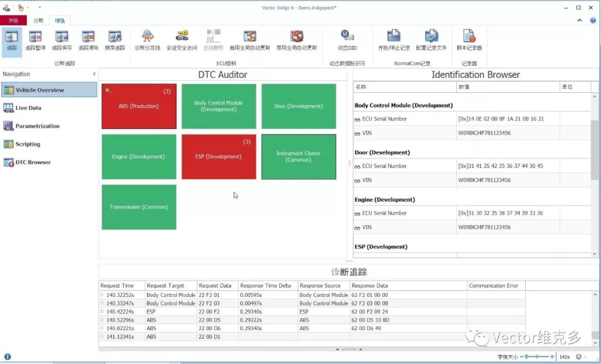Click the 名称 column header in Identification Browser
The image size is (601, 364).
pyautogui.click(x=405, y=87)
